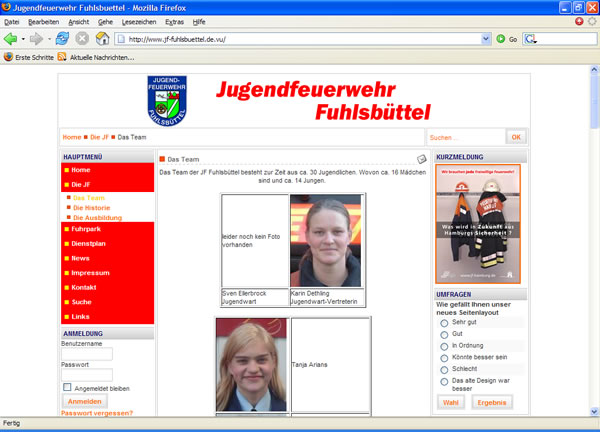Expand the address bar URL dropdown
Viewport: 600px width, 432px height.
tap(485, 39)
